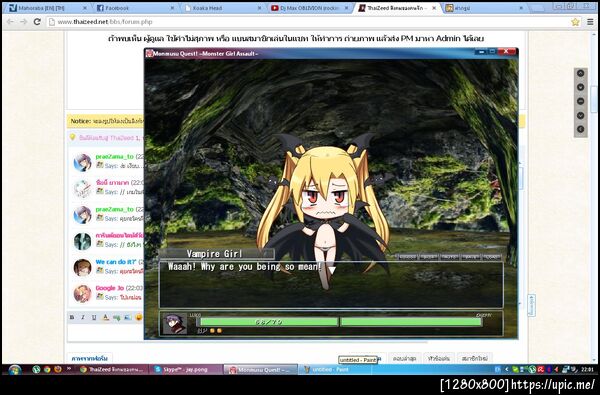The image size is (600, 395).
Task: Toggle italic in the chat editor
Action: [83, 317]
